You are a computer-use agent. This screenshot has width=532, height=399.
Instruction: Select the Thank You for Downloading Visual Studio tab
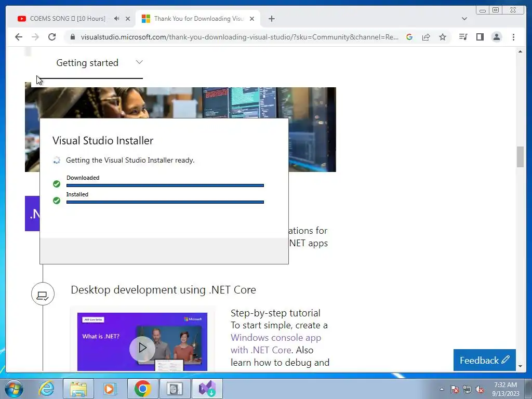click(x=198, y=19)
